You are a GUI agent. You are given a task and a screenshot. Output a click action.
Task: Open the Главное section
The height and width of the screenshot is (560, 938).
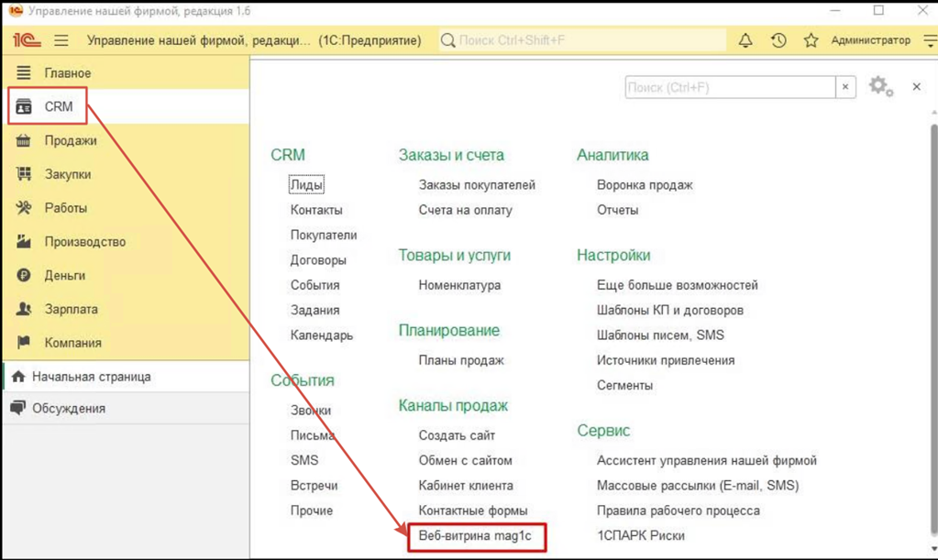(x=126, y=73)
